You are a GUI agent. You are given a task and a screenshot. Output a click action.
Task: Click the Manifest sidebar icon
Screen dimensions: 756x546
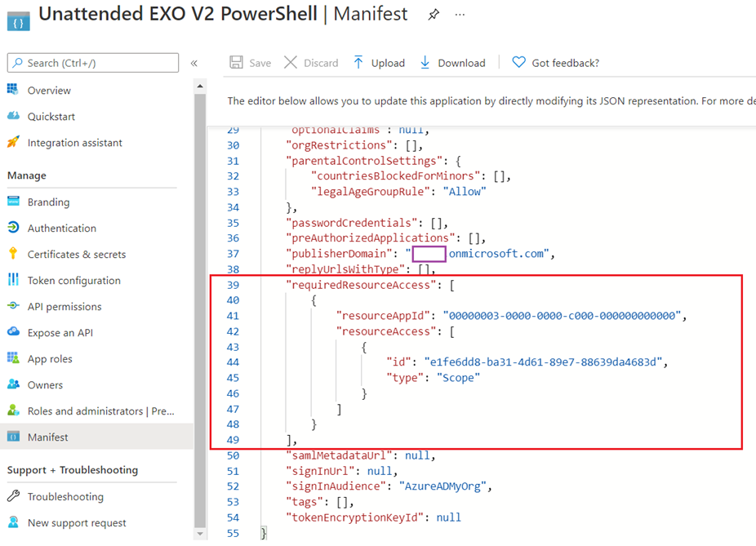pyautogui.click(x=13, y=436)
